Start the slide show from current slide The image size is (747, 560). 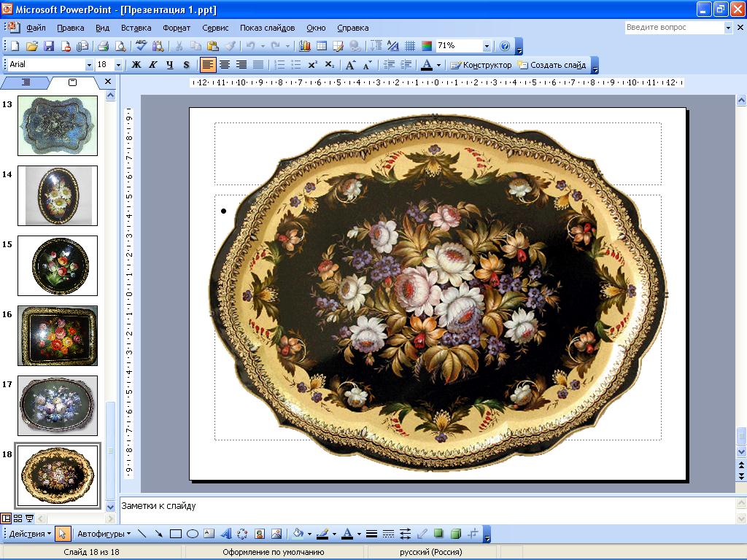pos(29,518)
